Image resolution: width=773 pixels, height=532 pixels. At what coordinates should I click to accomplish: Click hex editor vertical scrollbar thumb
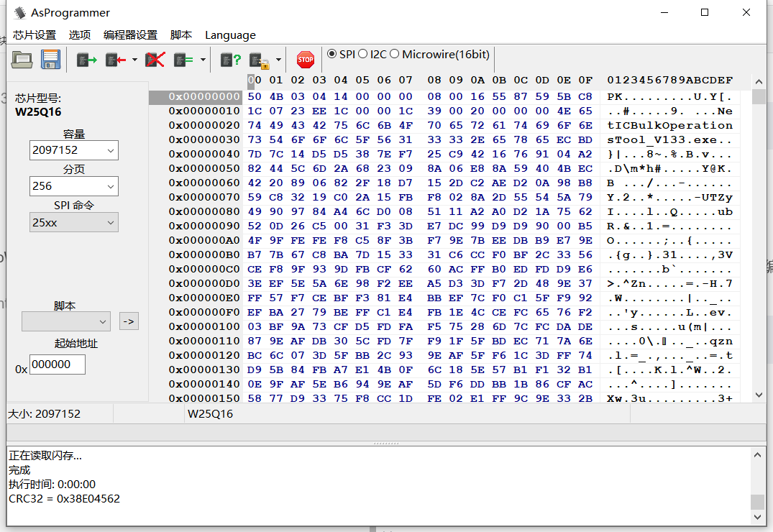coord(759,96)
